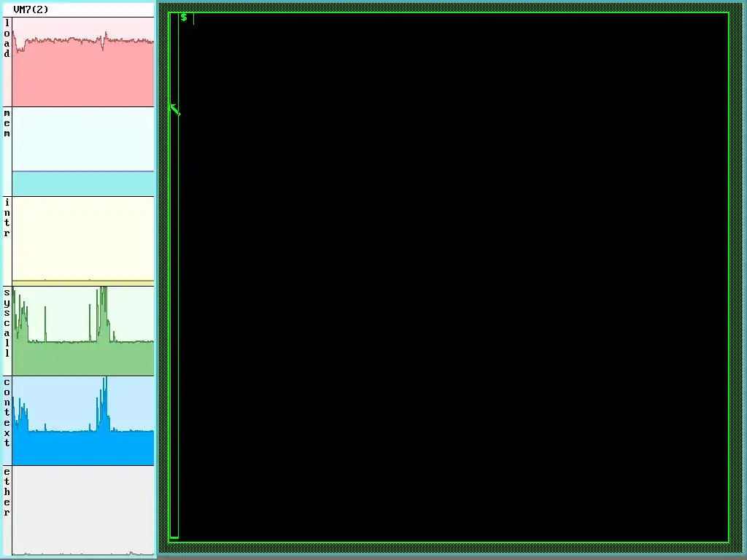Click the ether graph panel
The image size is (747, 560).
click(x=83, y=510)
